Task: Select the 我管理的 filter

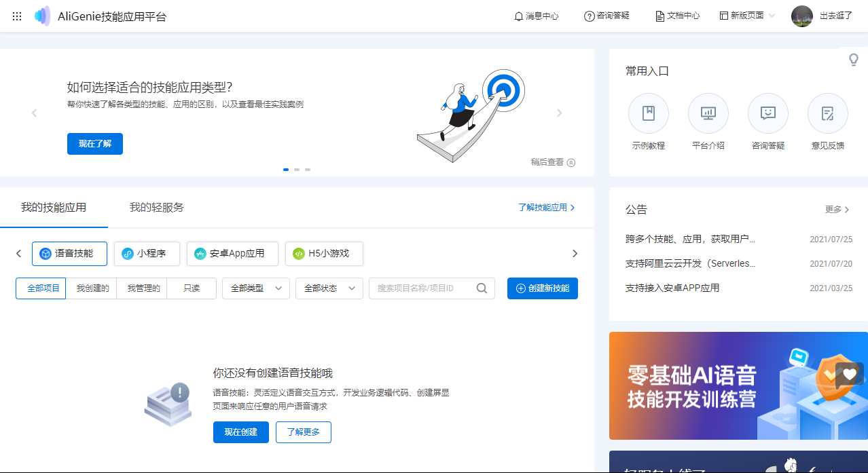Action: point(142,288)
